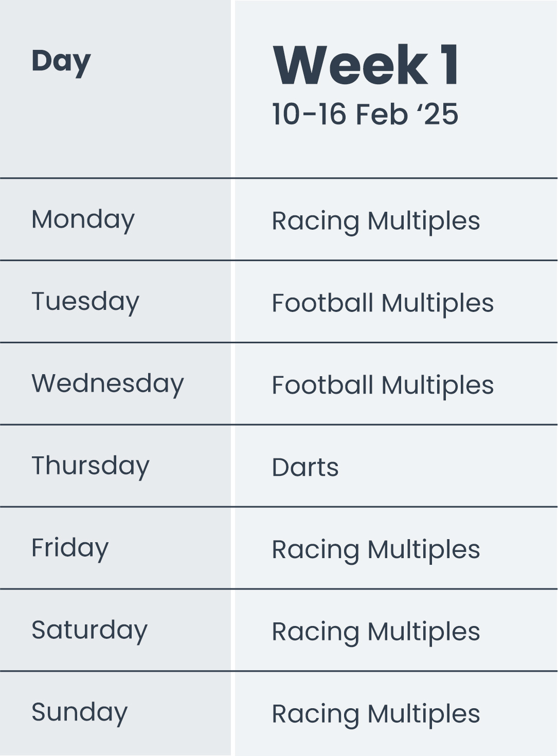Click the word "Football" in Wednesday's row
This screenshot has width=558, height=756.
click(x=322, y=385)
